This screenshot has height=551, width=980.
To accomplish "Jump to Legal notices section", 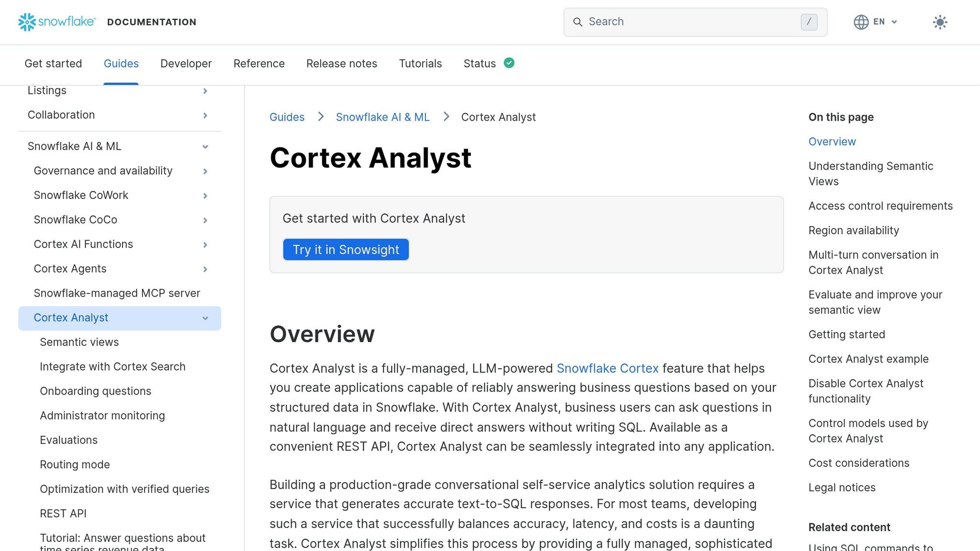I will coord(842,487).
